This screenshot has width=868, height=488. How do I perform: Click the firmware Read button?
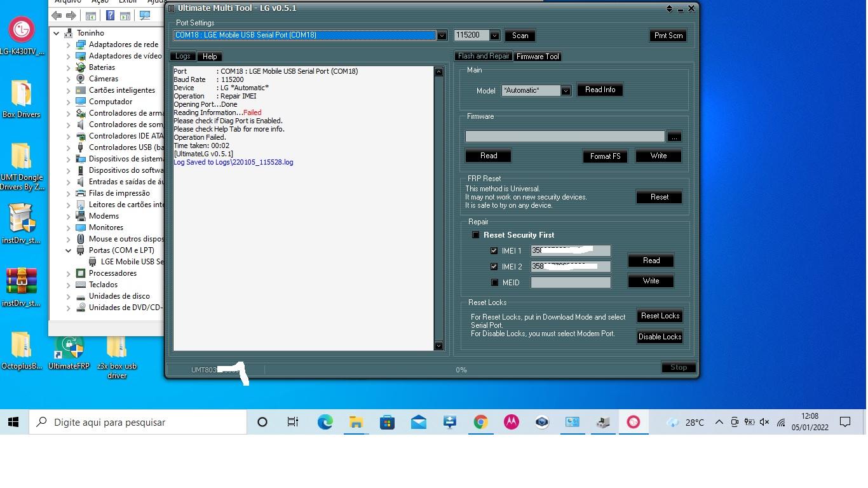[489, 156]
